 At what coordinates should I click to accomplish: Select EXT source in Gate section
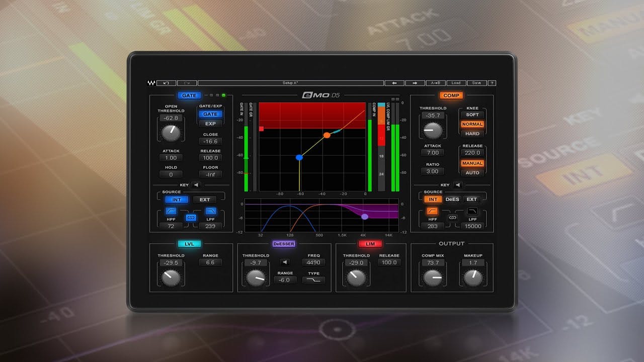pos(205,200)
